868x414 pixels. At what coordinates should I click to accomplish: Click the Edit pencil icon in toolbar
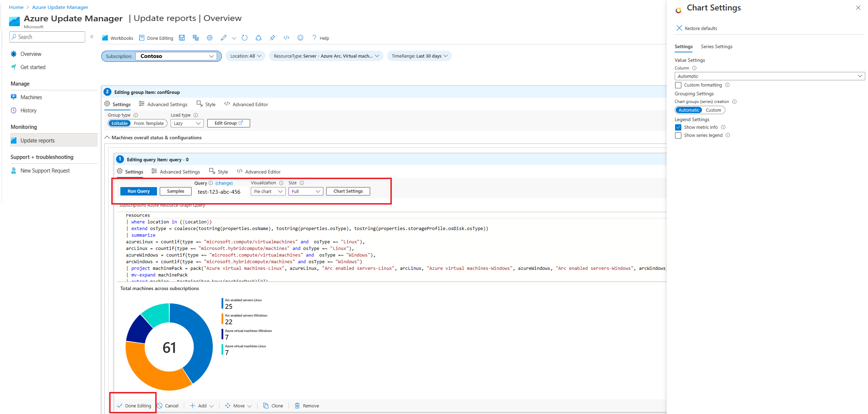(x=222, y=38)
